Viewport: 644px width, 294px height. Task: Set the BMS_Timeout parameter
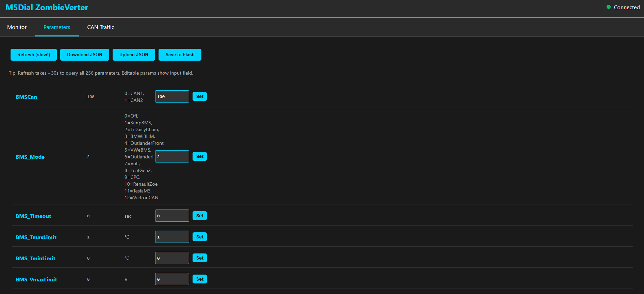tap(200, 216)
